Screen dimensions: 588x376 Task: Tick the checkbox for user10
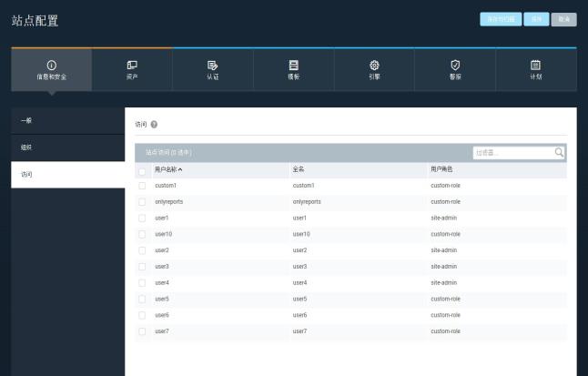pos(142,234)
